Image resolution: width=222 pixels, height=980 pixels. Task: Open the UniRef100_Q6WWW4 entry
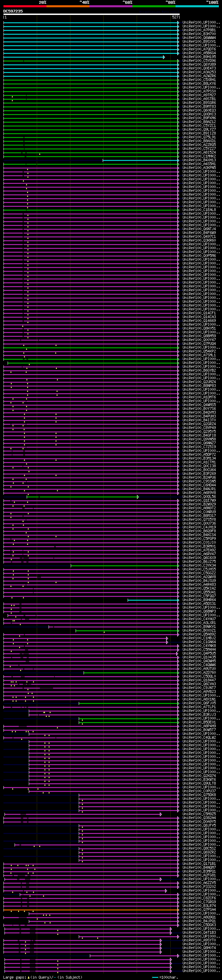[x=199, y=38]
